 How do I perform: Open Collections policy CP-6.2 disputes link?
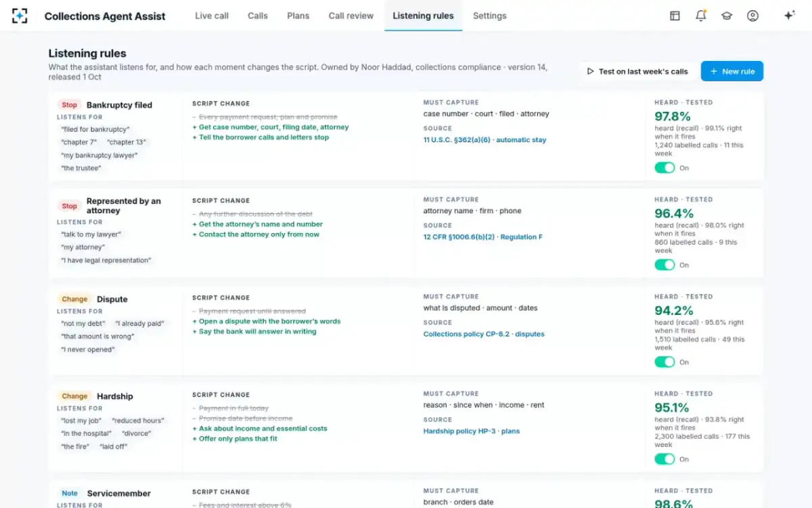pos(484,334)
